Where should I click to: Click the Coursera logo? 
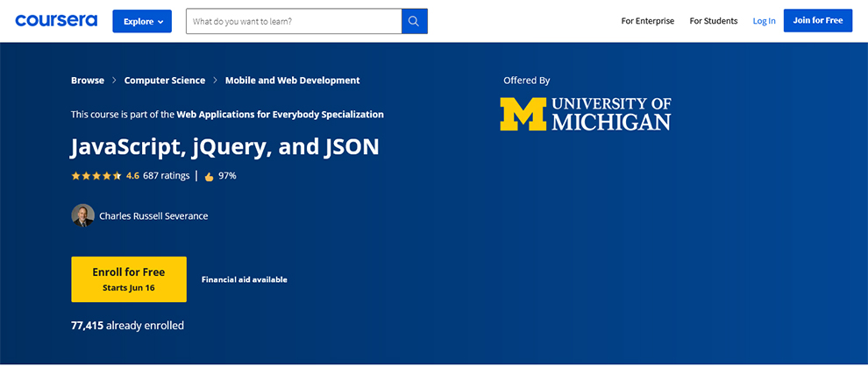point(56,21)
